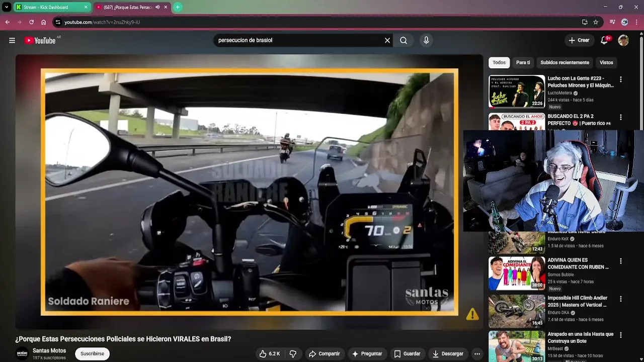Run search with the magnifier button
The image size is (644, 362).
404,40
